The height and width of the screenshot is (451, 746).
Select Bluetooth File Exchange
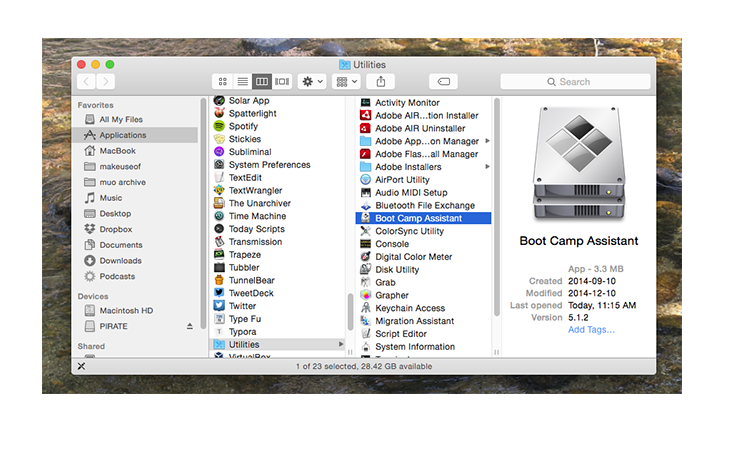click(425, 206)
